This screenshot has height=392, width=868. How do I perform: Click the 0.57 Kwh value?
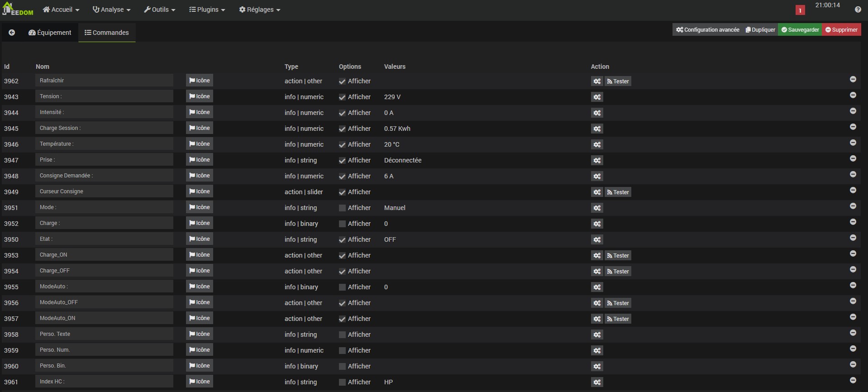tap(397, 129)
